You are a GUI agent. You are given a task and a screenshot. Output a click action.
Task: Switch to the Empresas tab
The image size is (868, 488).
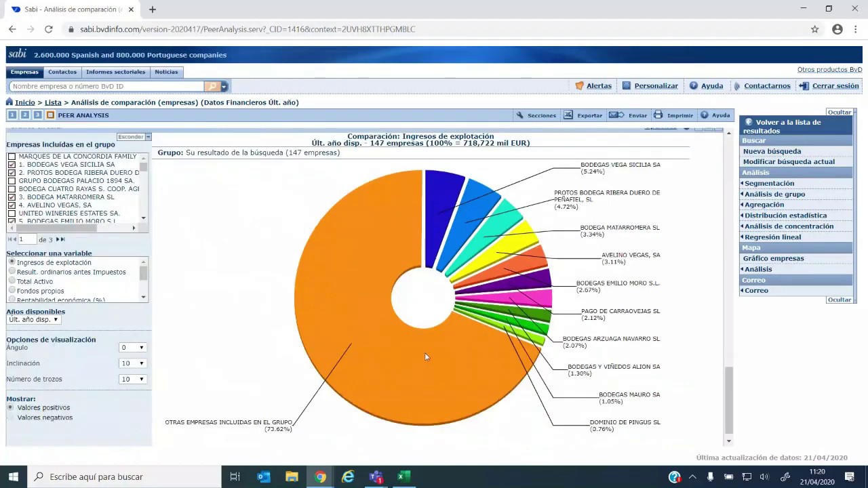24,72
